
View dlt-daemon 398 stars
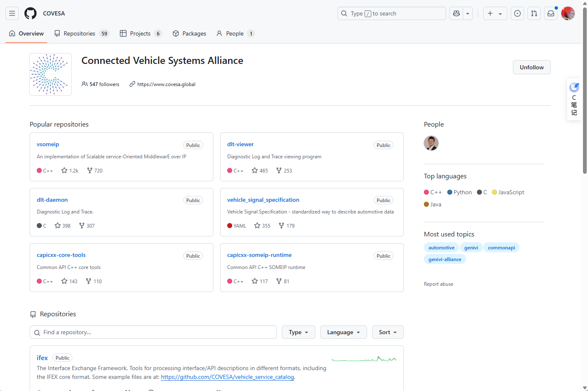coord(63,226)
